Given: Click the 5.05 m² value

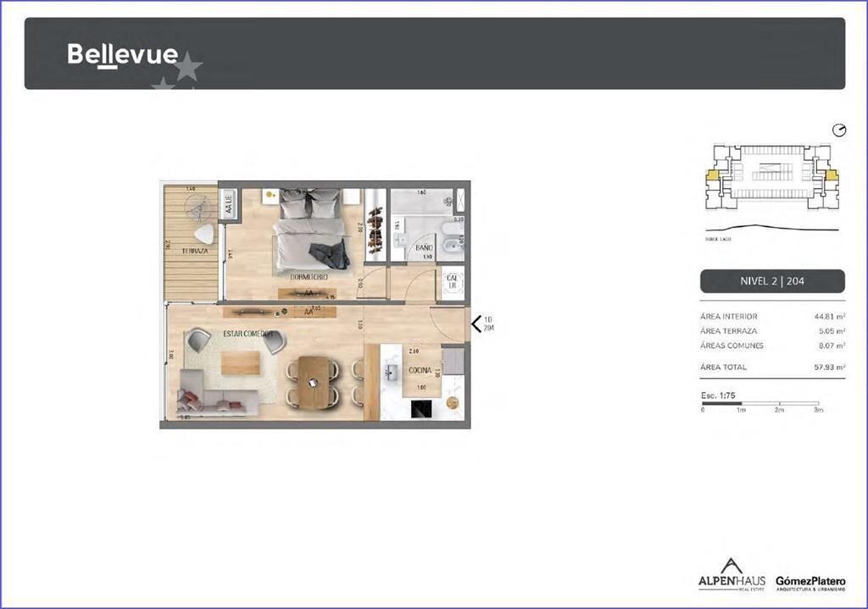Looking at the screenshot, I should (832, 331).
